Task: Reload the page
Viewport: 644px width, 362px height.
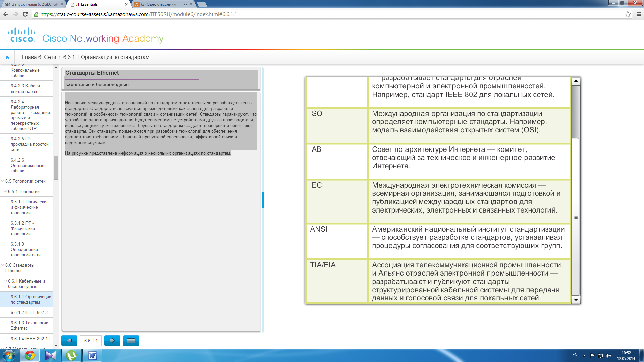Action: pyautogui.click(x=25, y=14)
